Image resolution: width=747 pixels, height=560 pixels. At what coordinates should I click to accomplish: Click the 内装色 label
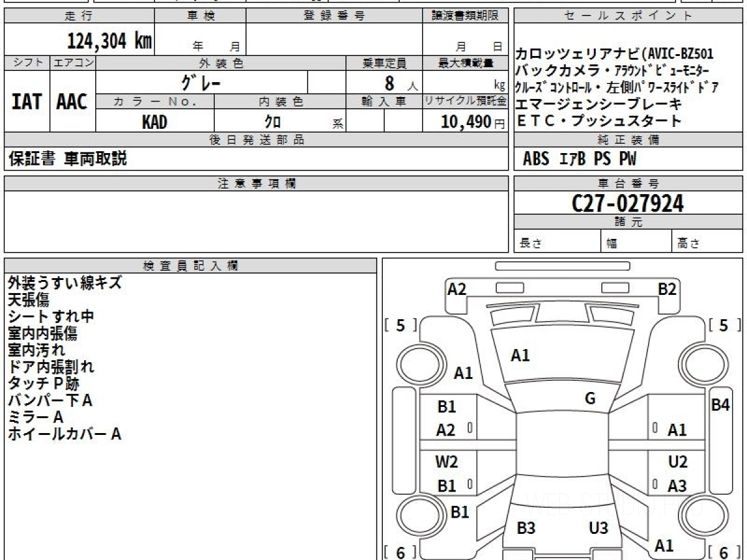[280, 101]
